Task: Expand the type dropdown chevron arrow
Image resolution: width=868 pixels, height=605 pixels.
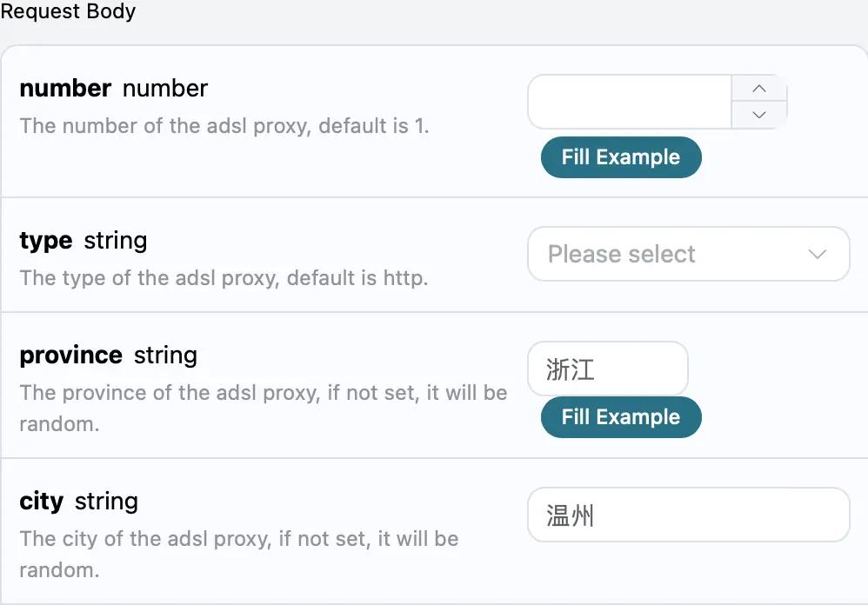Action: tap(817, 254)
